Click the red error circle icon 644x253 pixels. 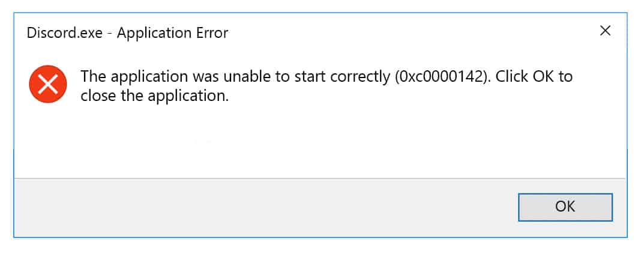(48, 84)
